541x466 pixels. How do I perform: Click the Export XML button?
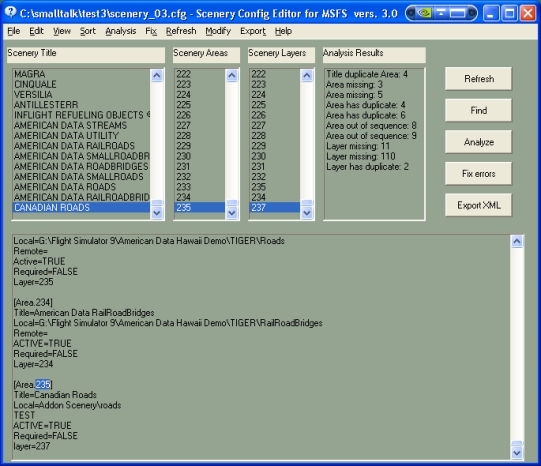(479, 205)
